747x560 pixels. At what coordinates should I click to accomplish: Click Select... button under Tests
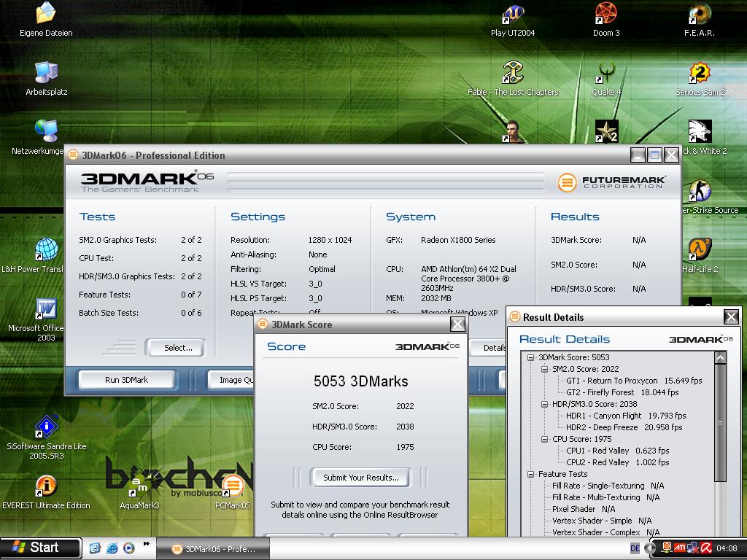[175, 348]
